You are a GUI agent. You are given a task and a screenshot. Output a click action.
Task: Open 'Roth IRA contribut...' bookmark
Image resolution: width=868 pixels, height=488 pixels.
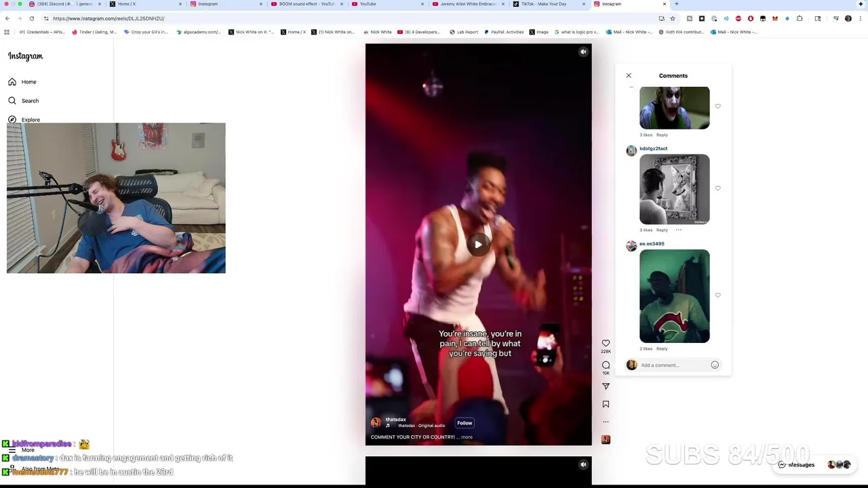click(x=682, y=32)
